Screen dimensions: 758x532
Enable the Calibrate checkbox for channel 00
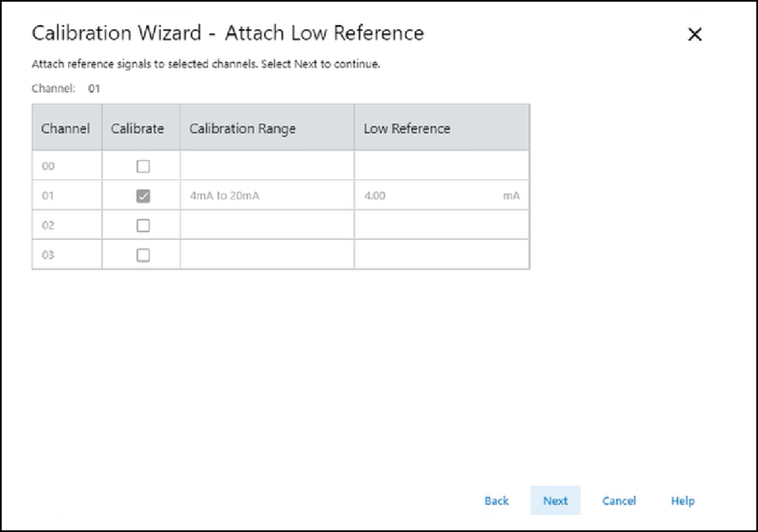tap(143, 166)
